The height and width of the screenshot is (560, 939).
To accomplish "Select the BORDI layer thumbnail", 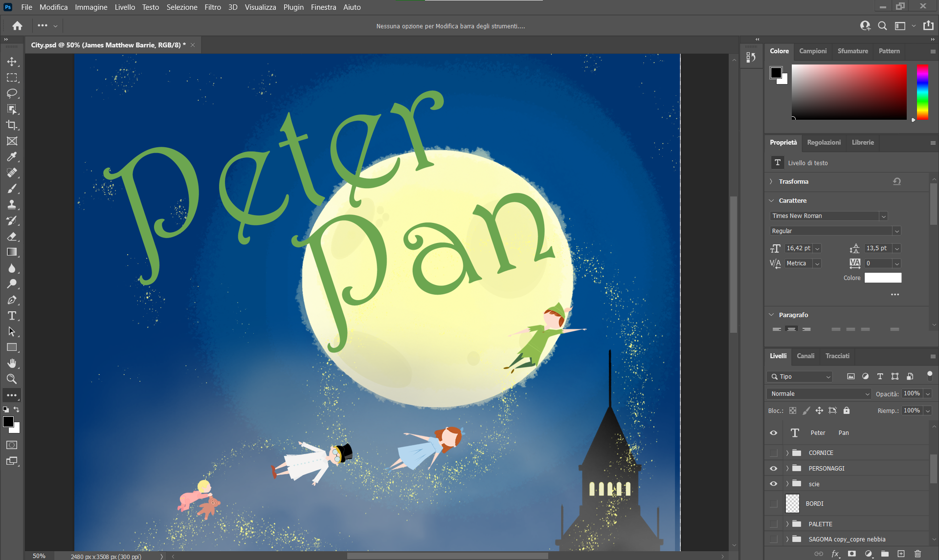I will click(792, 504).
